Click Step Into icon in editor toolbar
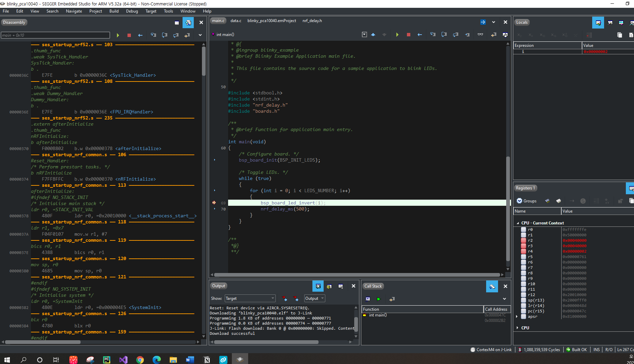Screen dimensions: 634x364 433,35
